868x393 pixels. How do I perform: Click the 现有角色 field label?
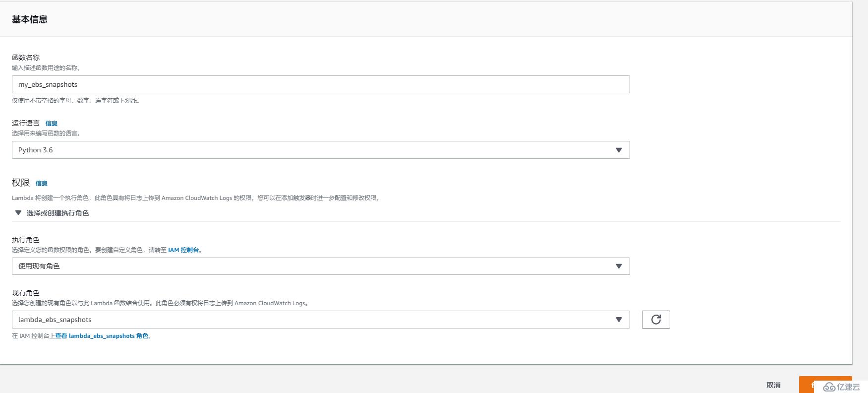click(x=26, y=293)
